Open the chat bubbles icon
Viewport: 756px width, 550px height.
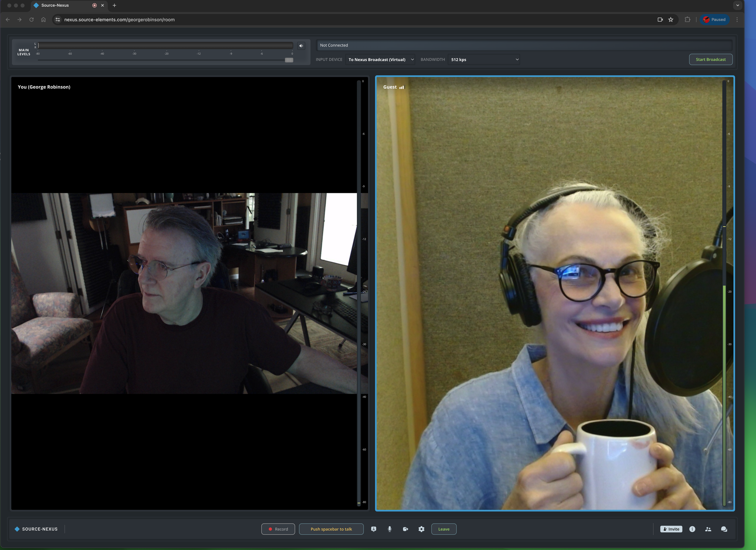click(724, 529)
